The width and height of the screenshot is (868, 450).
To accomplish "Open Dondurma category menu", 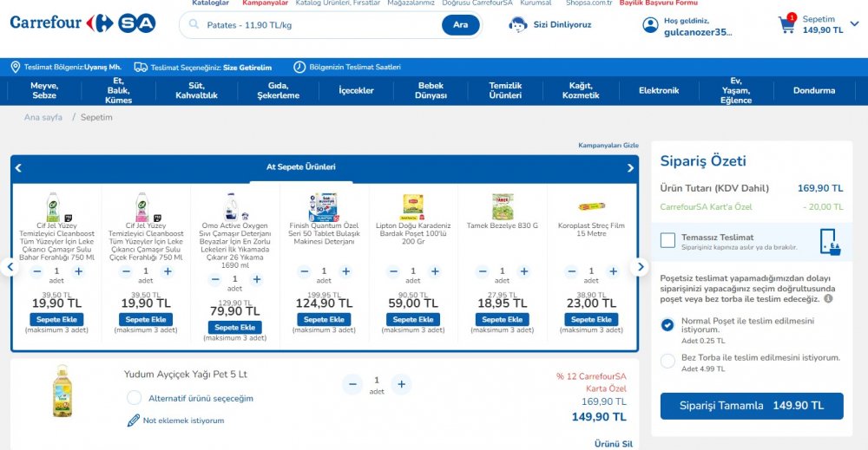I will (814, 91).
